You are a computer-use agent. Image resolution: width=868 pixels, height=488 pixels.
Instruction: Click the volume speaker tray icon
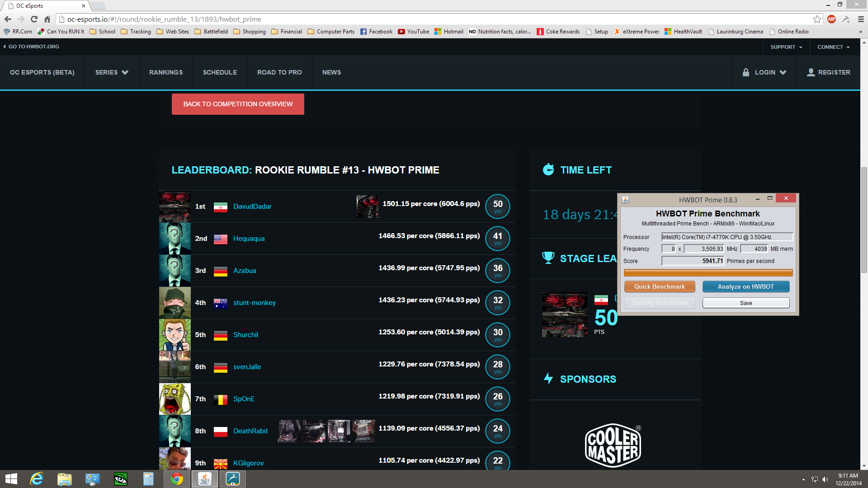(826, 479)
